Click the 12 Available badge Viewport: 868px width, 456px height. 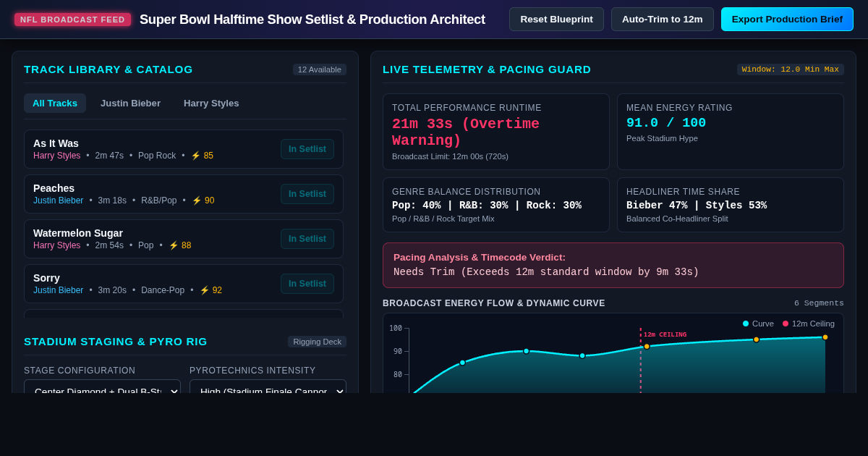320,69
